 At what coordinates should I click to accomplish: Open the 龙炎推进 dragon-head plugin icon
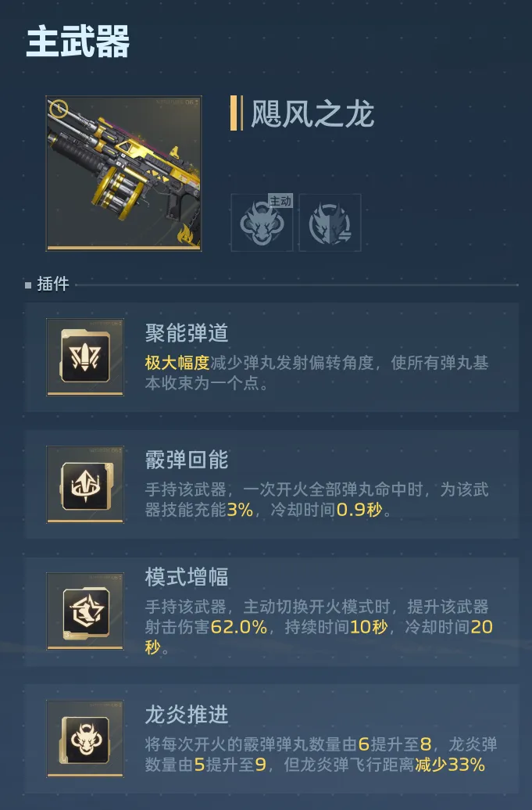(85, 739)
